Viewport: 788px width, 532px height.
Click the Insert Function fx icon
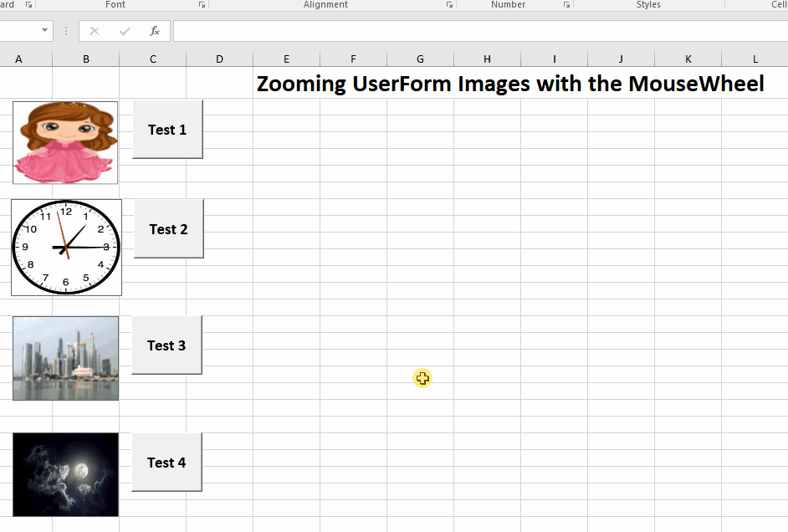point(155,31)
